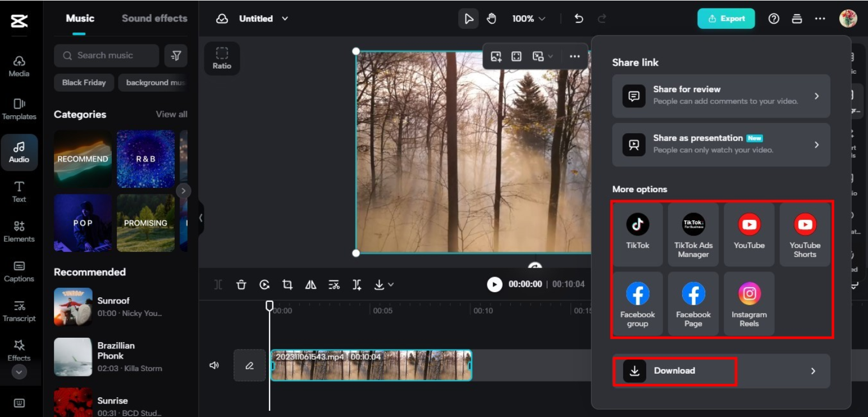The width and height of the screenshot is (868, 417).
Task: Switch to the Sound effects tab
Action: (154, 18)
